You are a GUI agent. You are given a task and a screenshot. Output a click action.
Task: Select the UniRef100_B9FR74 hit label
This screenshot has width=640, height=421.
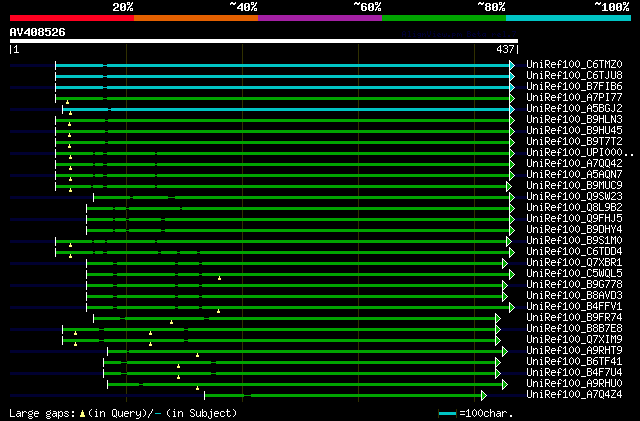tap(574, 318)
